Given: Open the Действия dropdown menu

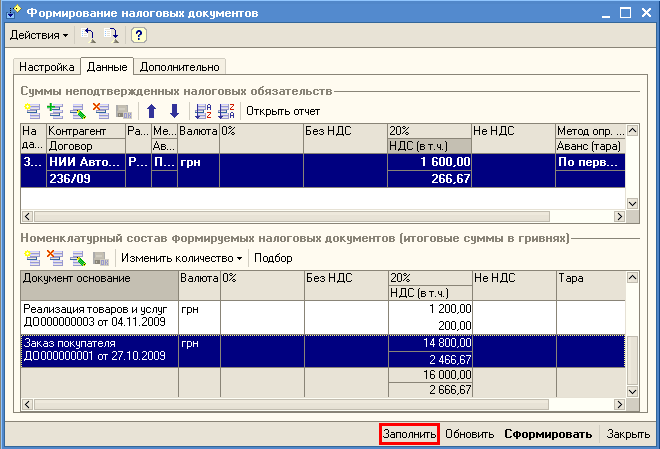Looking at the screenshot, I should [39, 35].
